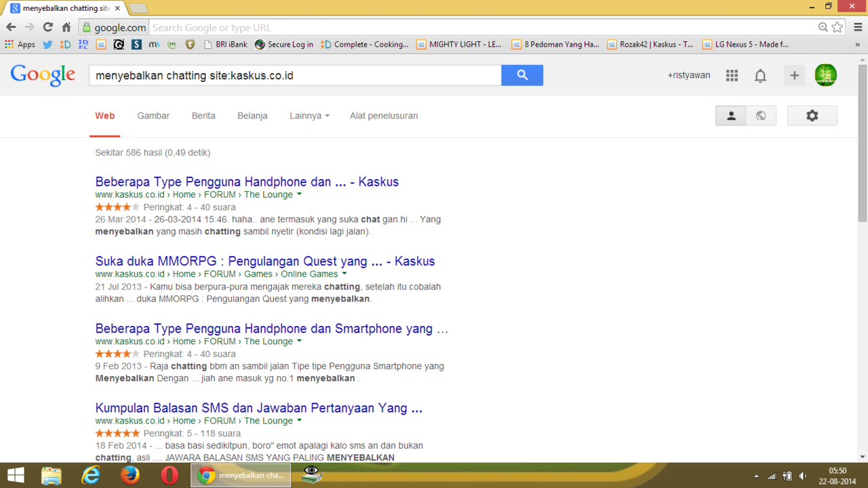Open the BRI iBank bookmark
The width and height of the screenshot is (868, 488).
(225, 44)
